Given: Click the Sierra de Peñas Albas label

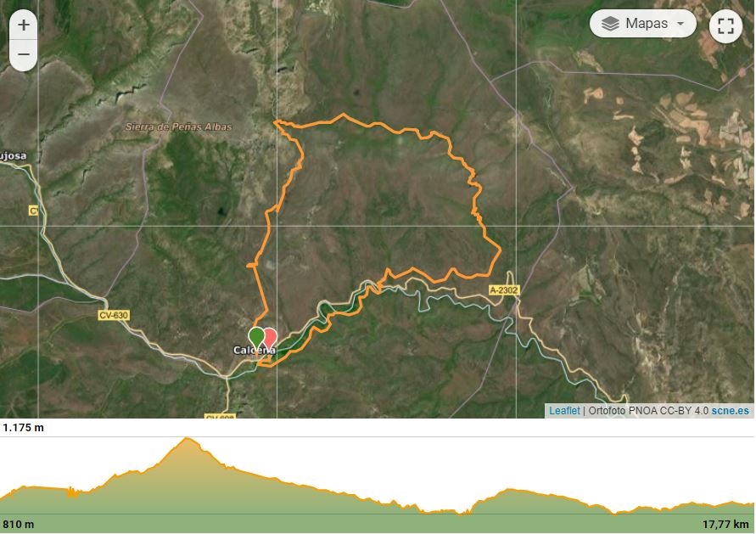Looking at the screenshot, I should coord(179,126).
